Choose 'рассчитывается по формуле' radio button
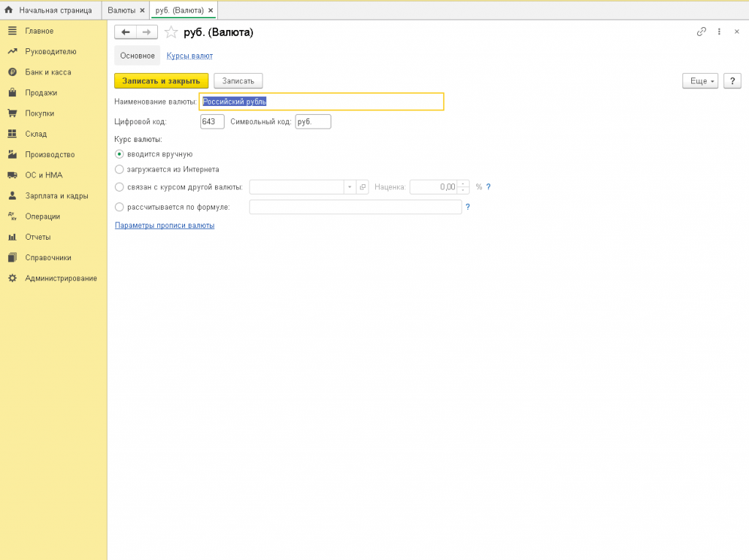Screen dimensions: 749x560 click(x=119, y=207)
